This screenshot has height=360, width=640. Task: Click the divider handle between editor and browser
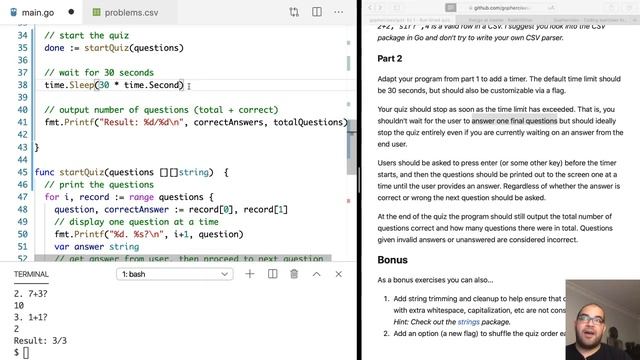359,180
